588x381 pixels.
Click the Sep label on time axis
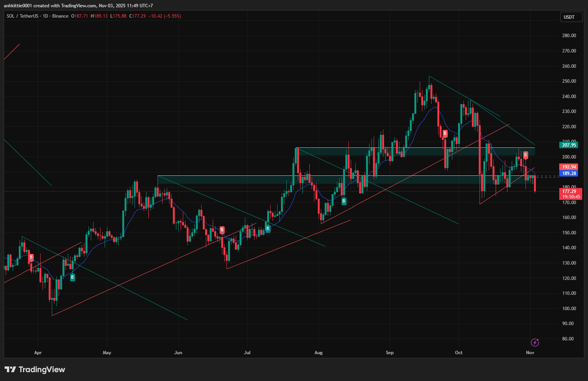click(389, 353)
